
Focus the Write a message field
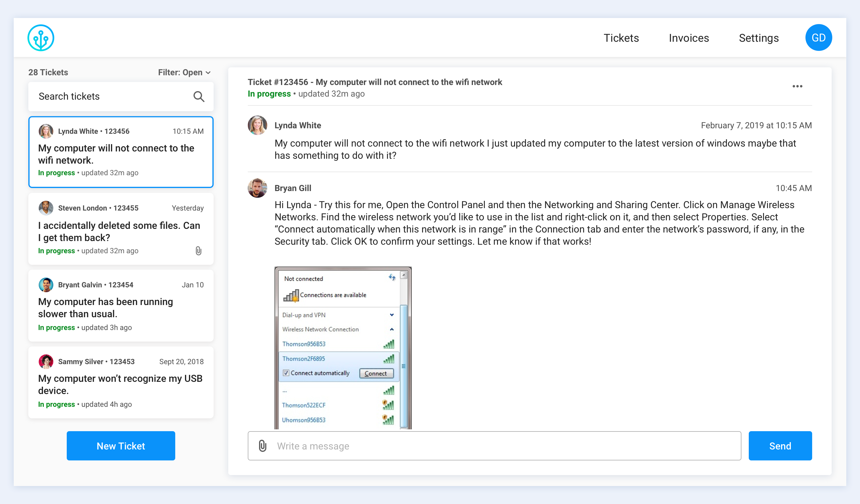[495, 446]
